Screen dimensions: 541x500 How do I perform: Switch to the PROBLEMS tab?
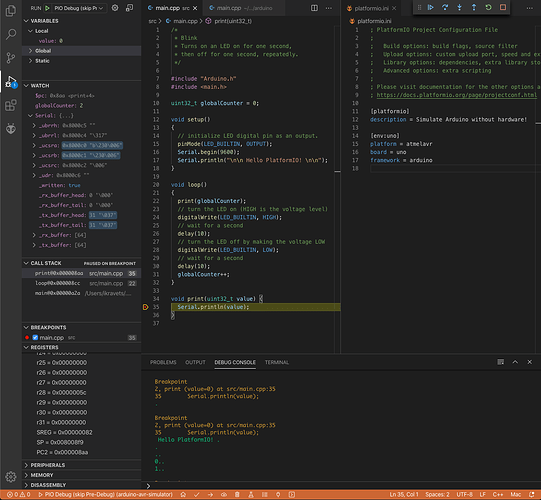(x=163, y=362)
